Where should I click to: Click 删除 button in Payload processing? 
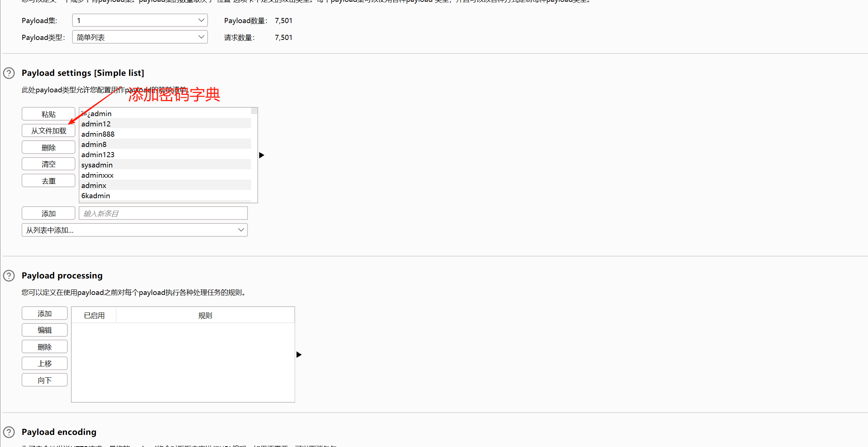coord(45,347)
